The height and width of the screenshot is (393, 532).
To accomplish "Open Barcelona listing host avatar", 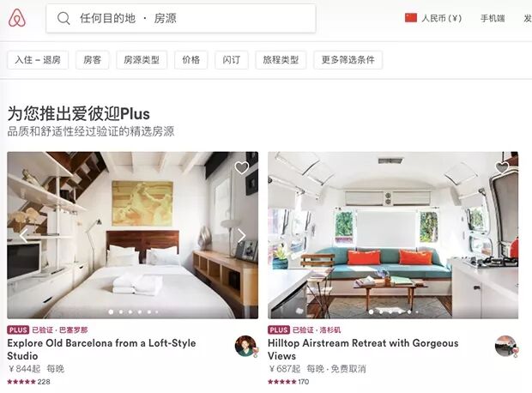I will (x=245, y=346).
